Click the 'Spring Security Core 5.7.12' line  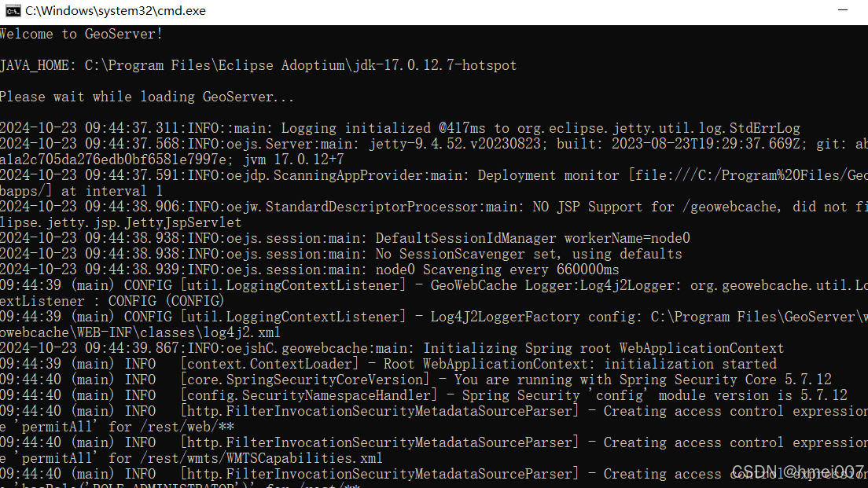416,380
